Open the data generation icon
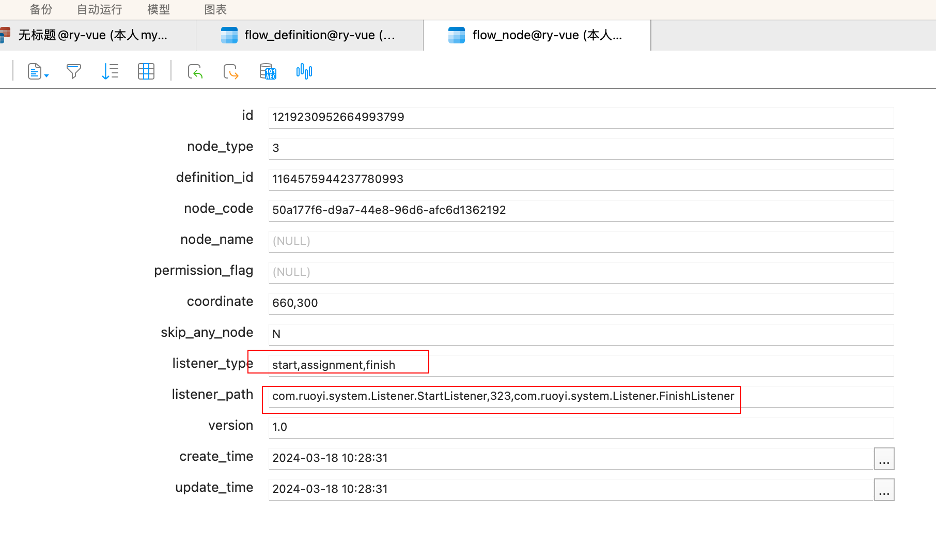 268,71
